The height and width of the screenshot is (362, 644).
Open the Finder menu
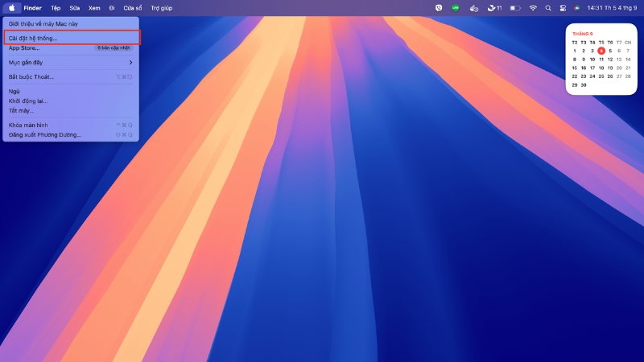tap(32, 7)
